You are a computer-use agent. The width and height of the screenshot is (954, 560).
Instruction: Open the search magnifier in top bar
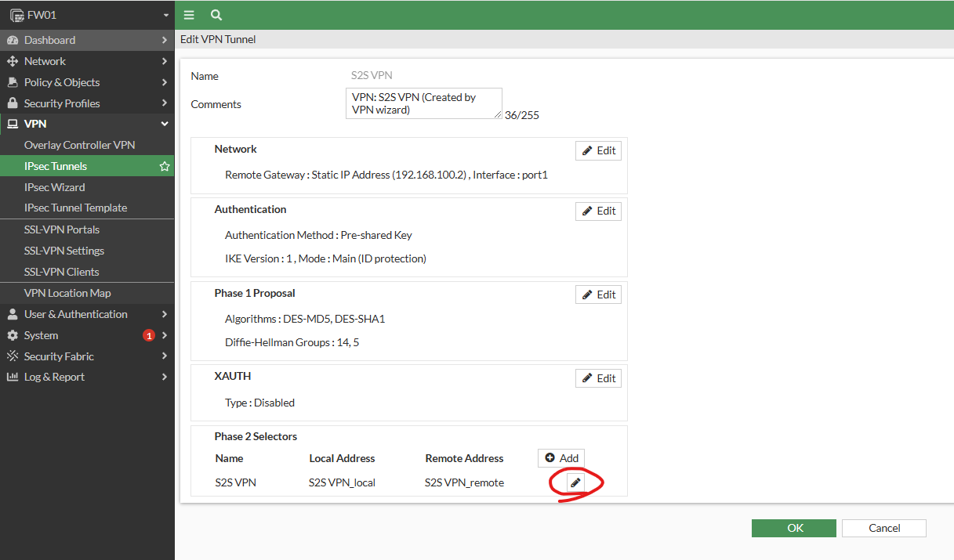[216, 15]
